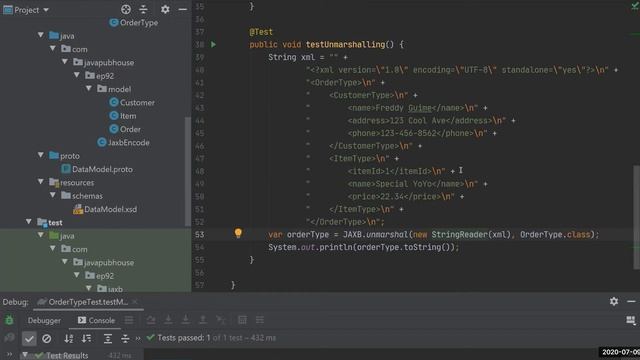Open Project panel gear options
The height and width of the screenshot is (360, 640).
tap(165, 9)
